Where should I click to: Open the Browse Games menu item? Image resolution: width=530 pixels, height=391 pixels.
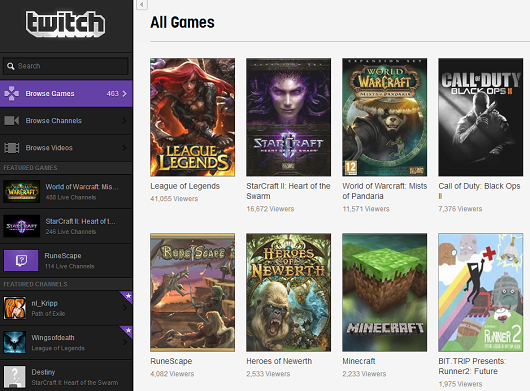(x=66, y=94)
